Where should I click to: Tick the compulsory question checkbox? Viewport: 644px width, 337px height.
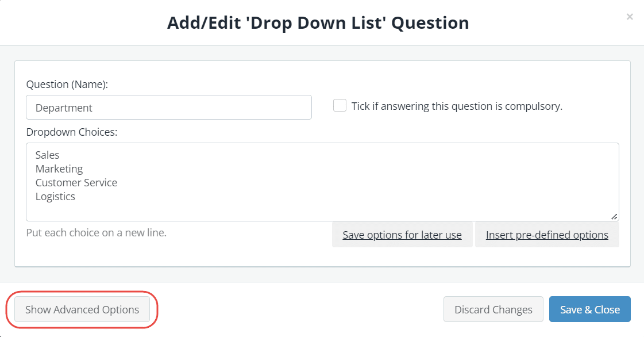point(340,105)
